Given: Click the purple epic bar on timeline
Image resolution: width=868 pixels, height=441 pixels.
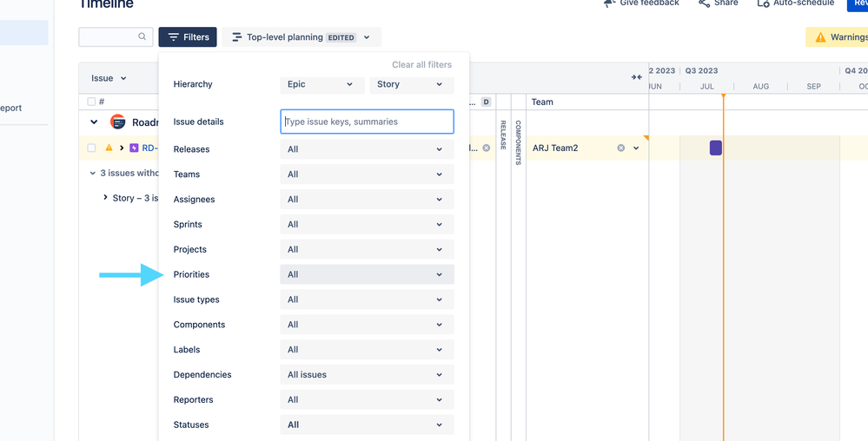Looking at the screenshot, I should [x=716, y=148].
